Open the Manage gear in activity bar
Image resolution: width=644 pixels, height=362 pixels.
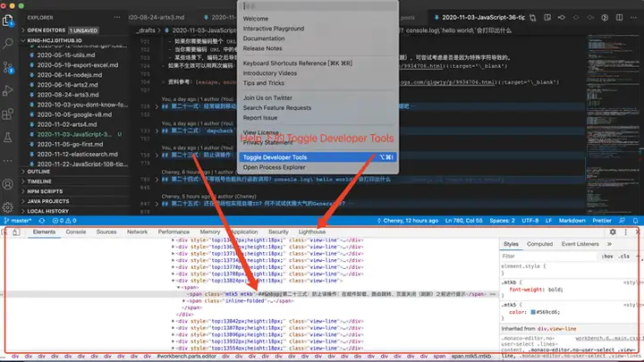point(8,207)
